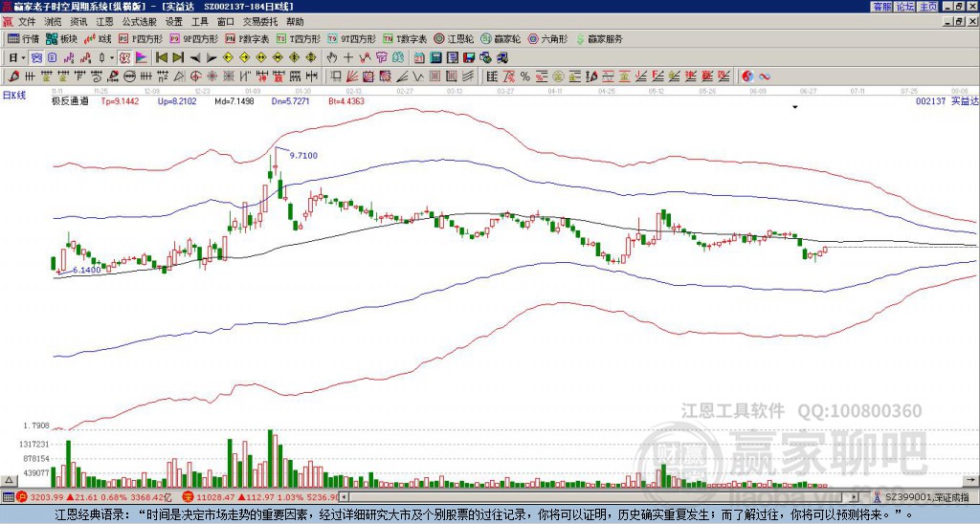Image resolution: width=980 pixels, height=524 pixels.
Task: Open the 六角形 hexagon tool
Action: [547, 38]
